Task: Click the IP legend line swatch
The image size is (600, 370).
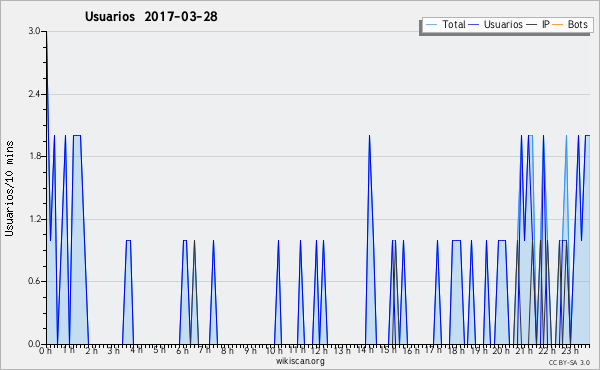Action: [532, 25]
